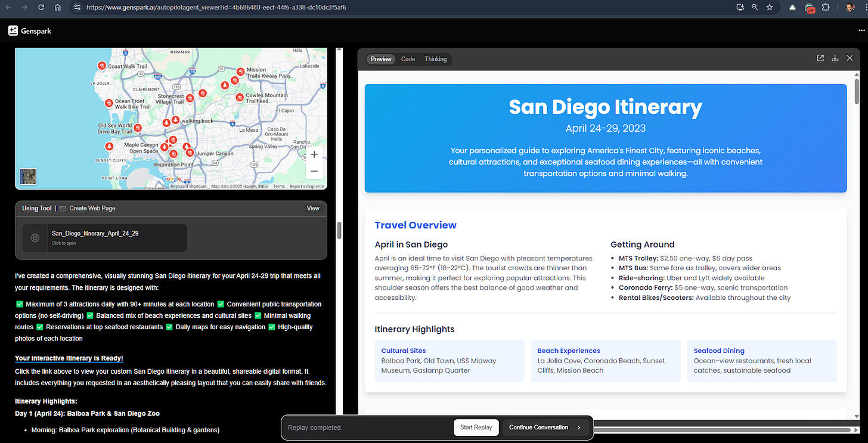Zoom out of the San Diego map
Screen dimensions: 868x443
coord(314,171)
